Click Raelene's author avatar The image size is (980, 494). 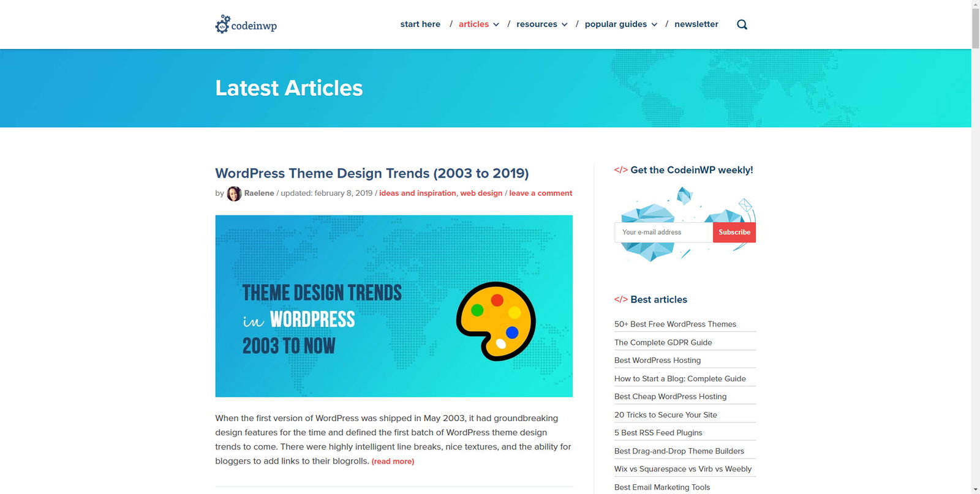click(234, 193)
